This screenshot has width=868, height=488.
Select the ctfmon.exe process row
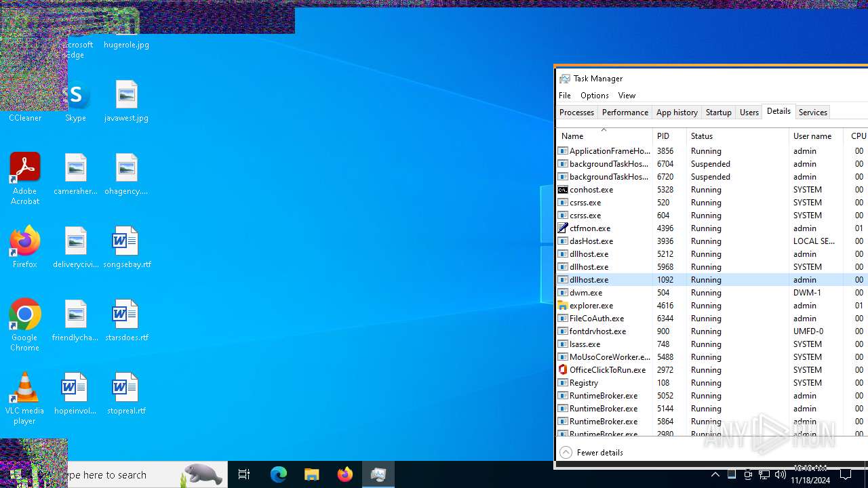(x=712, y=228)
